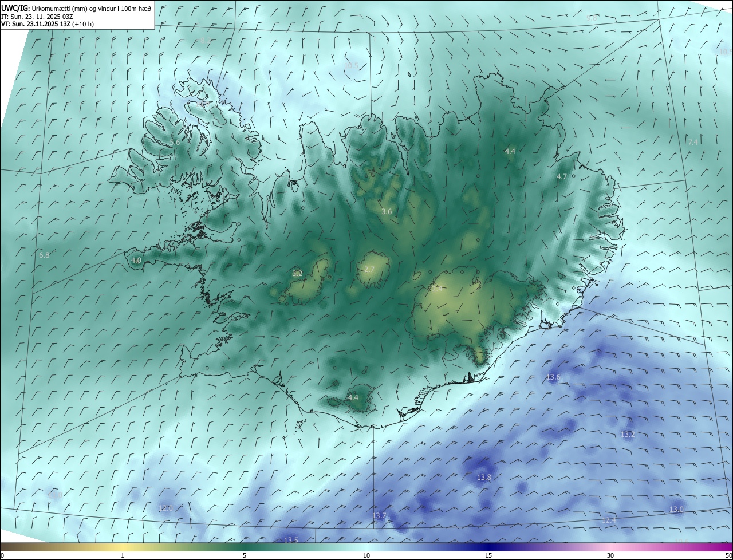Screen dimensions: 733x560
Task: Click the 13.5 value label
Action: pyautogui.click(x=291, y=541)
